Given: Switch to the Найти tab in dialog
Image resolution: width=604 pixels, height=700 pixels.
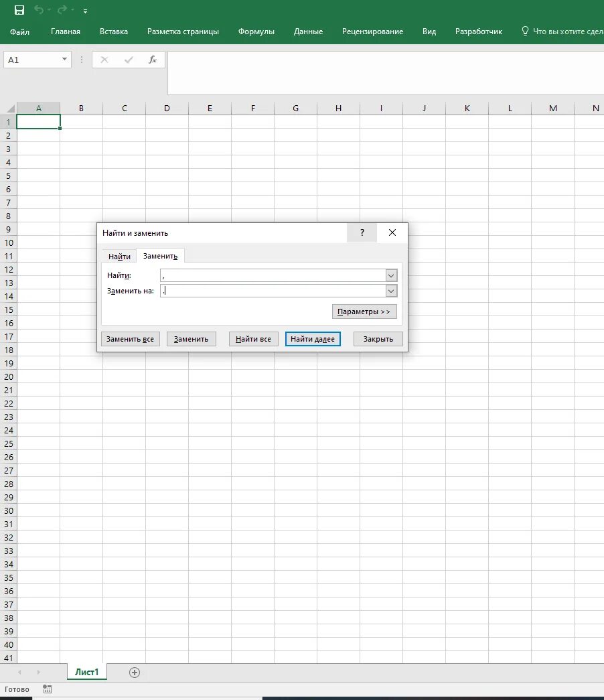Looking at the screenshot, I should click(119, 257).
